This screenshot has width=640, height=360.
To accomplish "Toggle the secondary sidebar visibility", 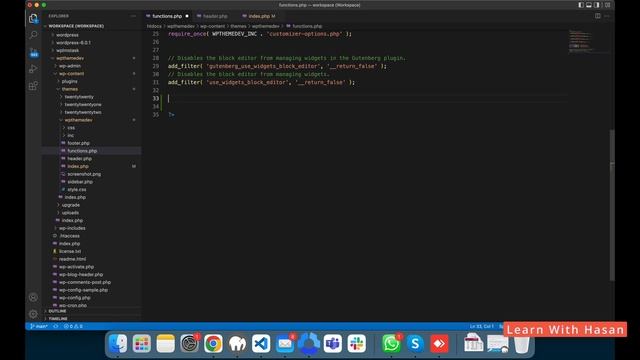I will tap(597, 5).
